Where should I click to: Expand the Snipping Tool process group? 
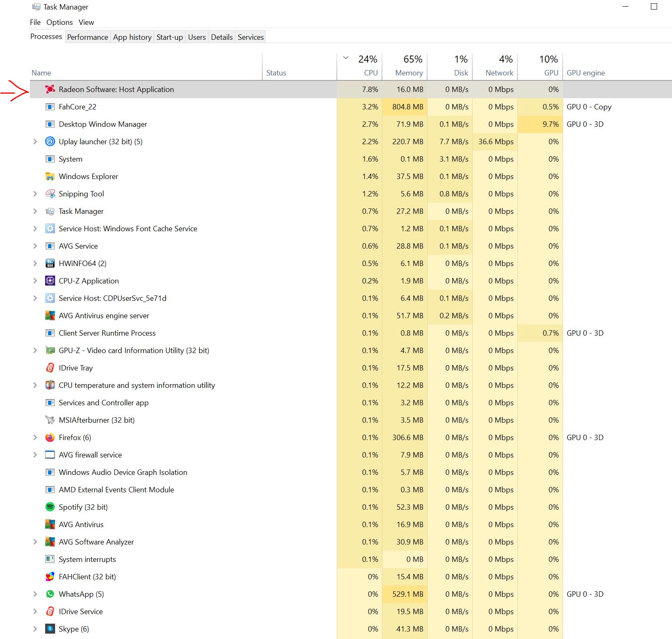click(x=35, y=194)
